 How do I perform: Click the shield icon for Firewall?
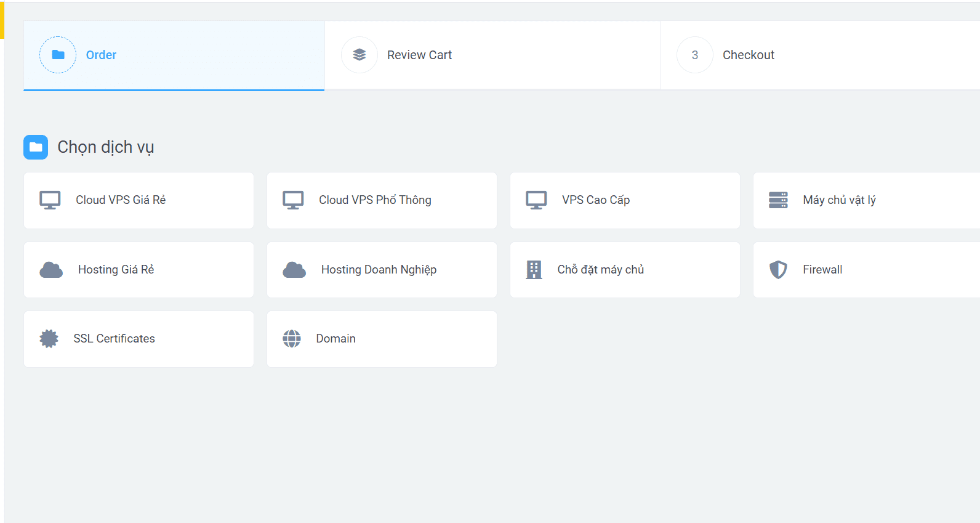(x=778, y=270)
